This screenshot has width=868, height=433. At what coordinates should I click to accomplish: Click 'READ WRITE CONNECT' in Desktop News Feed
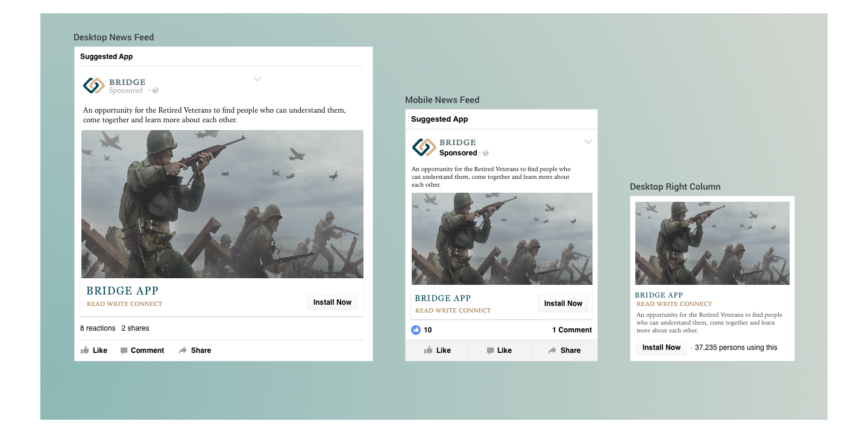point(125,304)
